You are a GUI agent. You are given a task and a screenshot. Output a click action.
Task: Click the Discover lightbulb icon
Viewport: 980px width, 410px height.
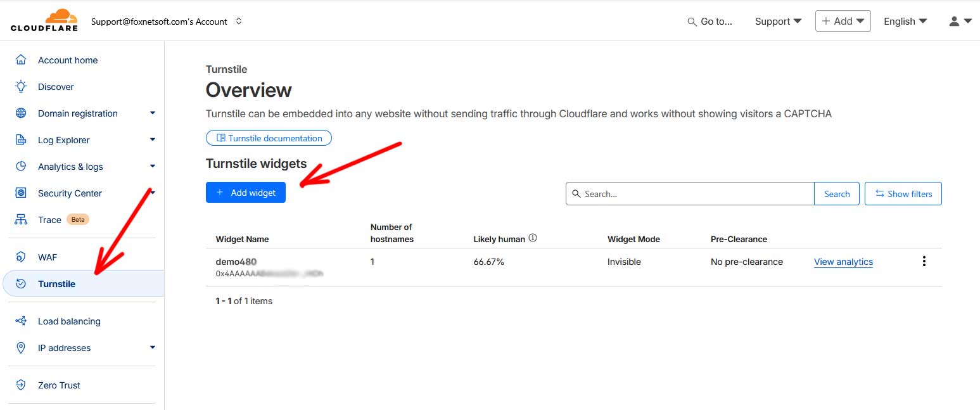[x=21, y=87]
